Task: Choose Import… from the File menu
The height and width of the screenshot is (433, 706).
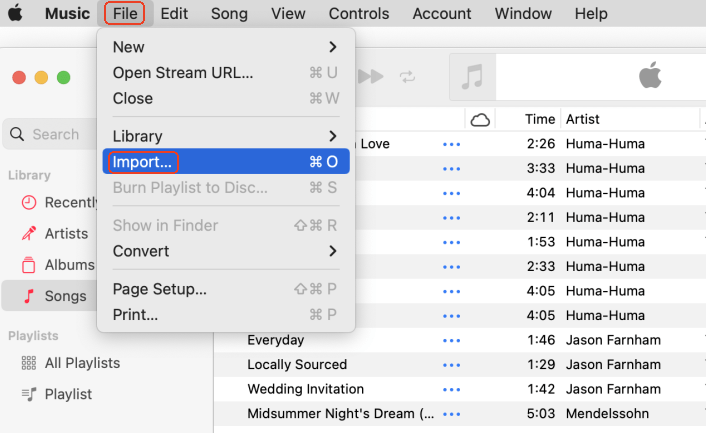Action: click(x=144, y=161)
